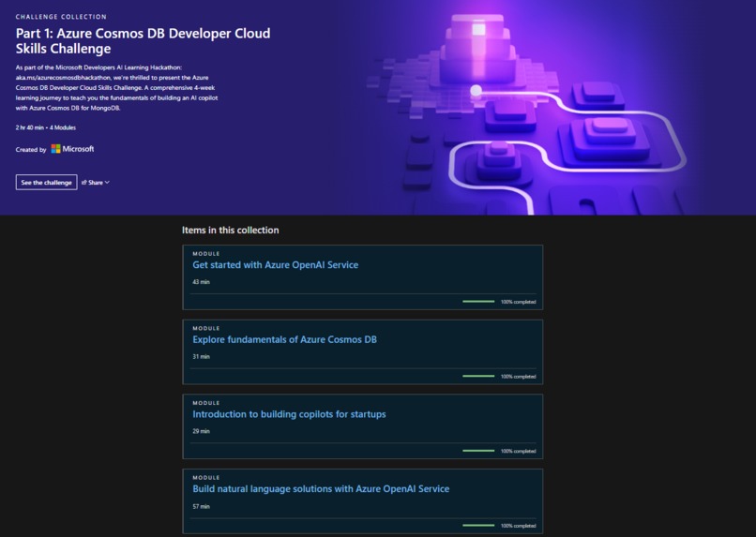Click the "57 min" duration text

(x=201, y=506)
